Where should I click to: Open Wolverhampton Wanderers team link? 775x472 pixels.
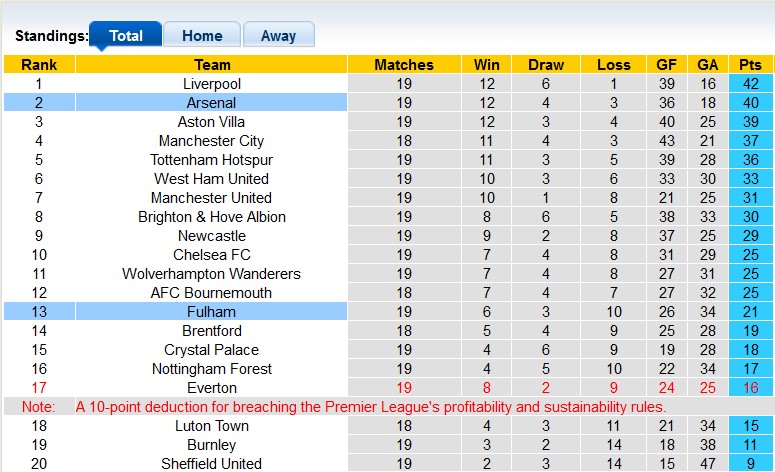[x=212, y=274]
